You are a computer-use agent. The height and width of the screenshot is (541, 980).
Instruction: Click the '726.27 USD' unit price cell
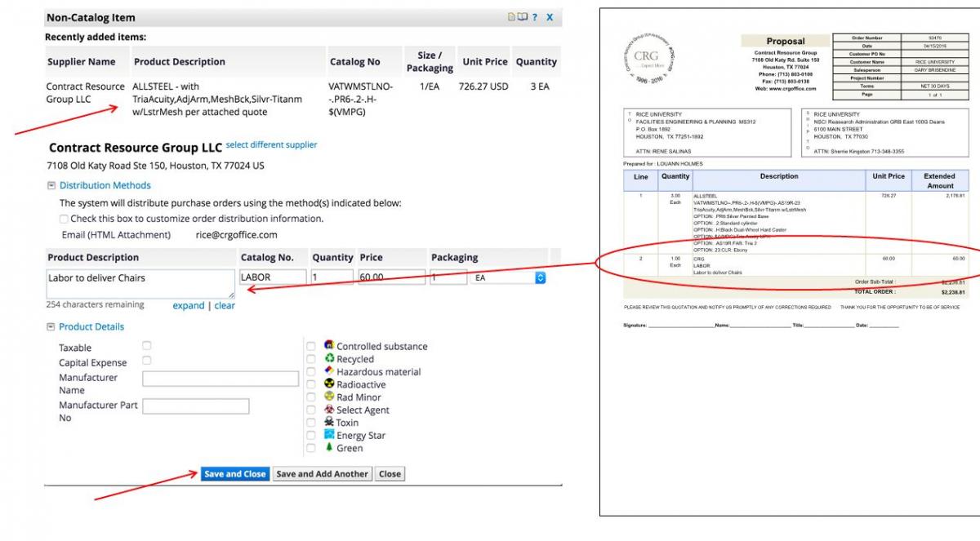[x=483, y=86]
